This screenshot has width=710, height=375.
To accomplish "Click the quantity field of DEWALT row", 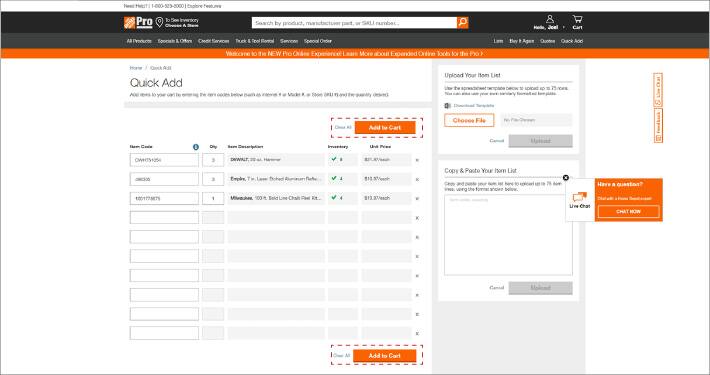I will (213, 160).
